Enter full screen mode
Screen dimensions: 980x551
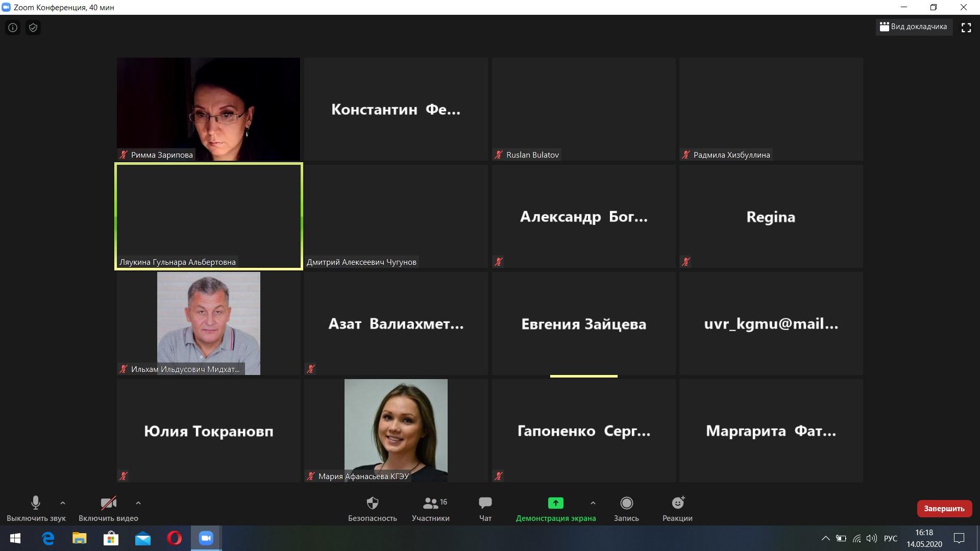point(966,28)
